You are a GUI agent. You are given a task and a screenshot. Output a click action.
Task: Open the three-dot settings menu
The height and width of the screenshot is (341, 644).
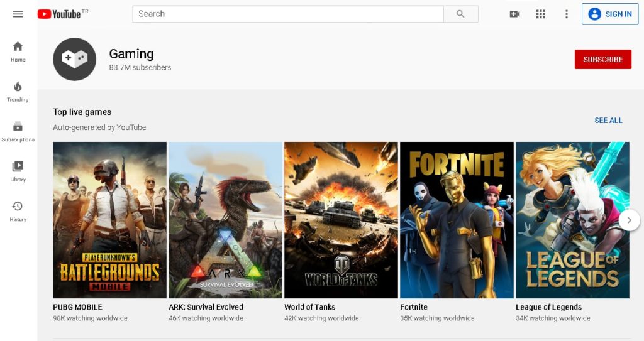click(x=567, y=14)
